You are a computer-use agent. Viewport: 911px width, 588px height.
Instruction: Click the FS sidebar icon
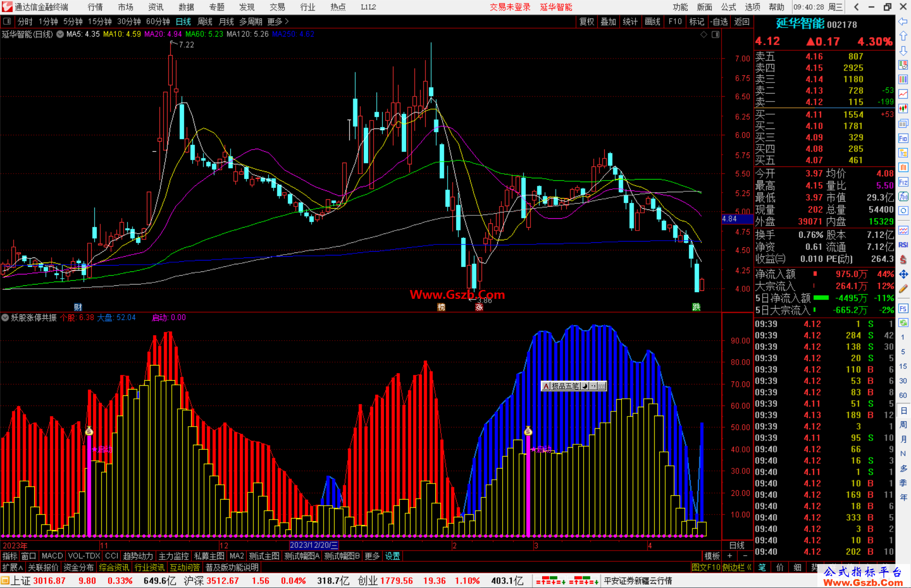pyautogui.click(x=903, y=309)
